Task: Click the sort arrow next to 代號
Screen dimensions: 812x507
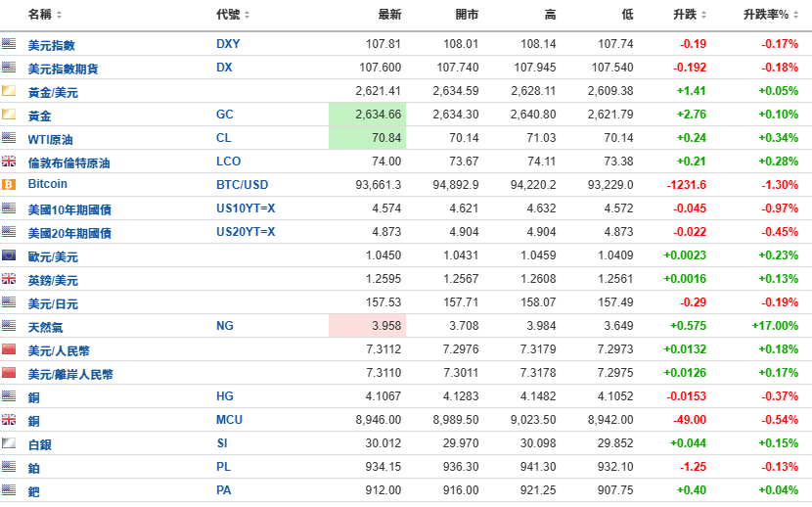Action: 248,15
